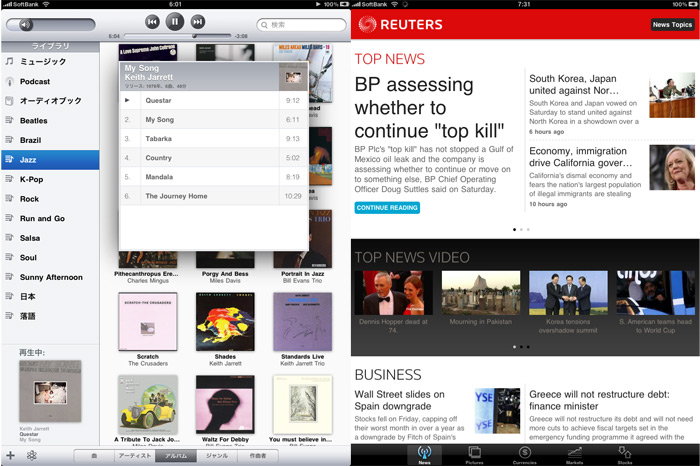Switch to the 作曲者 tab
Screen dimensions: 700x466
258,456
